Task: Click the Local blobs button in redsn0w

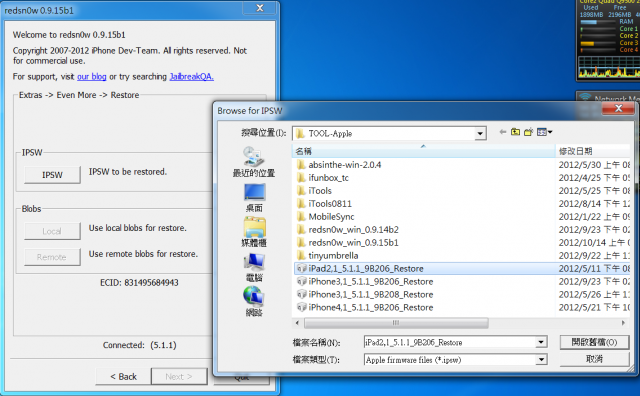Action: (x=52, y=231)
